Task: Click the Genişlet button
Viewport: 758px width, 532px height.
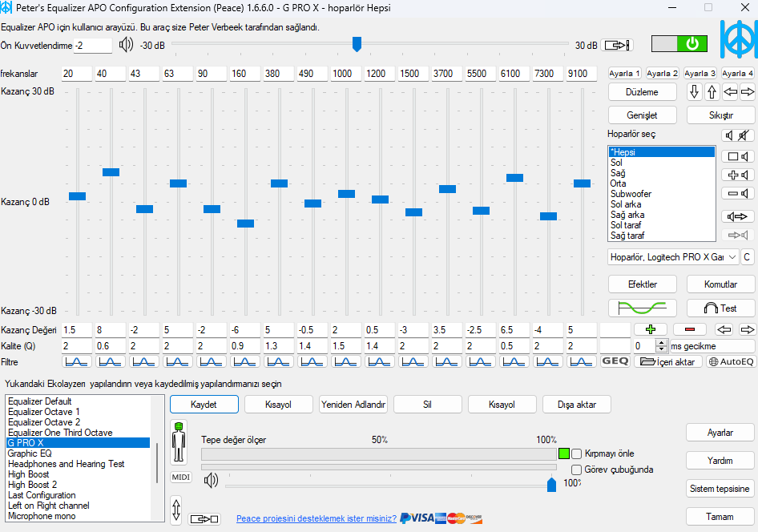Action: click(642, 115)
